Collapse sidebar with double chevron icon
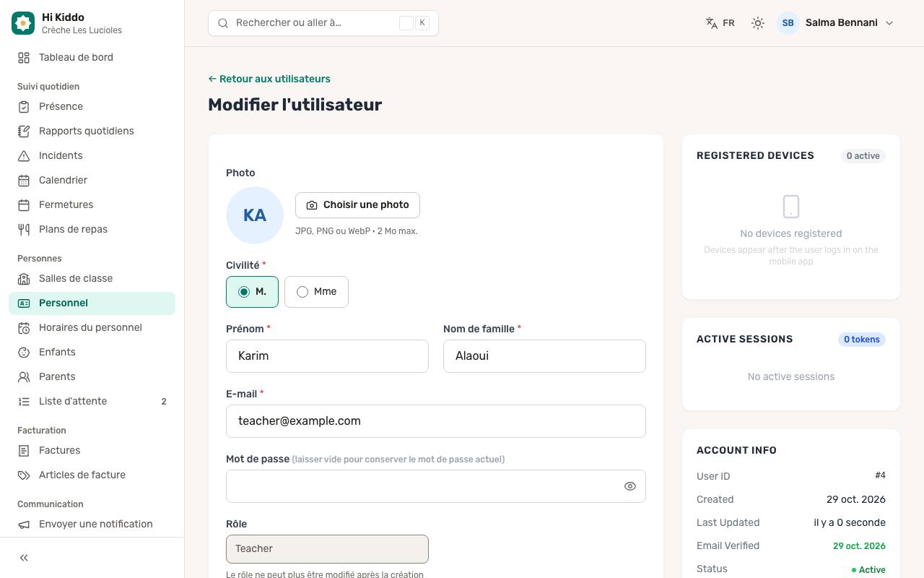 click(24, 558)
